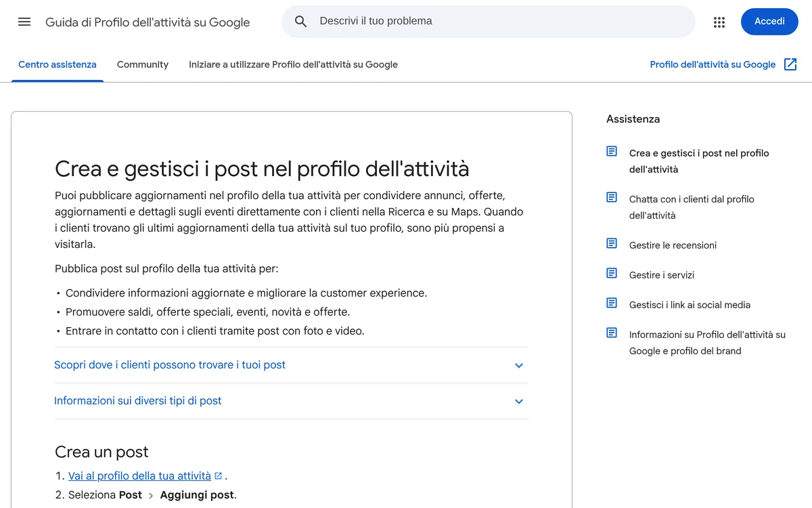Click article icon next to Gestire i servizi
The width and height of the screenshot is (812, 508).
pos(612,273)
